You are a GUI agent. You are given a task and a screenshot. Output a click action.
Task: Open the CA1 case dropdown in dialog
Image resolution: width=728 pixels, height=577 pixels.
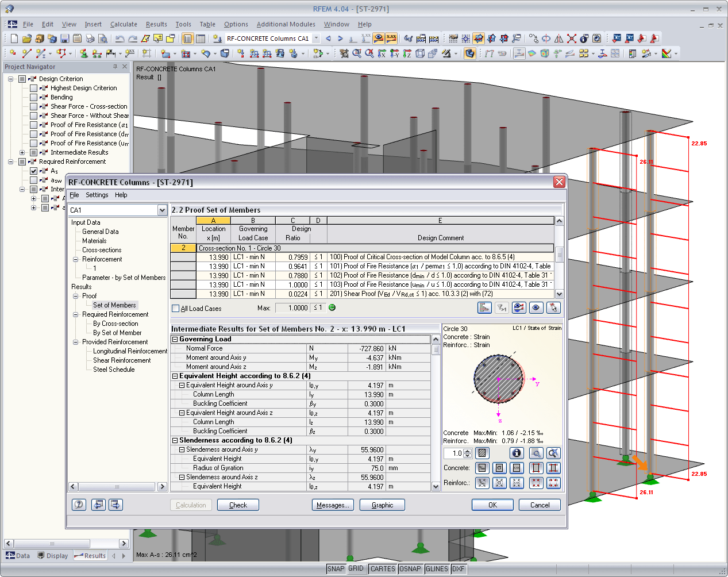tap(162, 210)
